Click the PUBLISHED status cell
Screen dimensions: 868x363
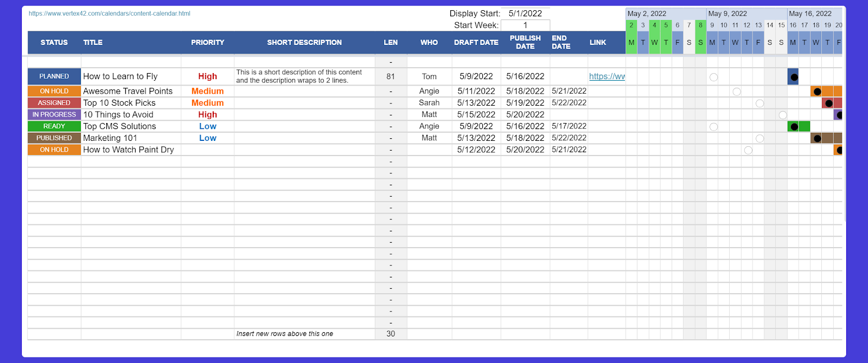tap(54, 138)
